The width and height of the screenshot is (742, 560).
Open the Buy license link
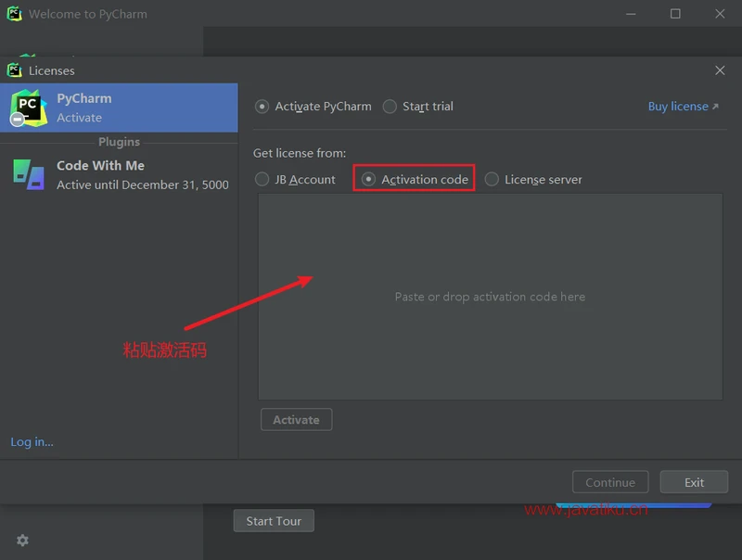coord(683,107)
